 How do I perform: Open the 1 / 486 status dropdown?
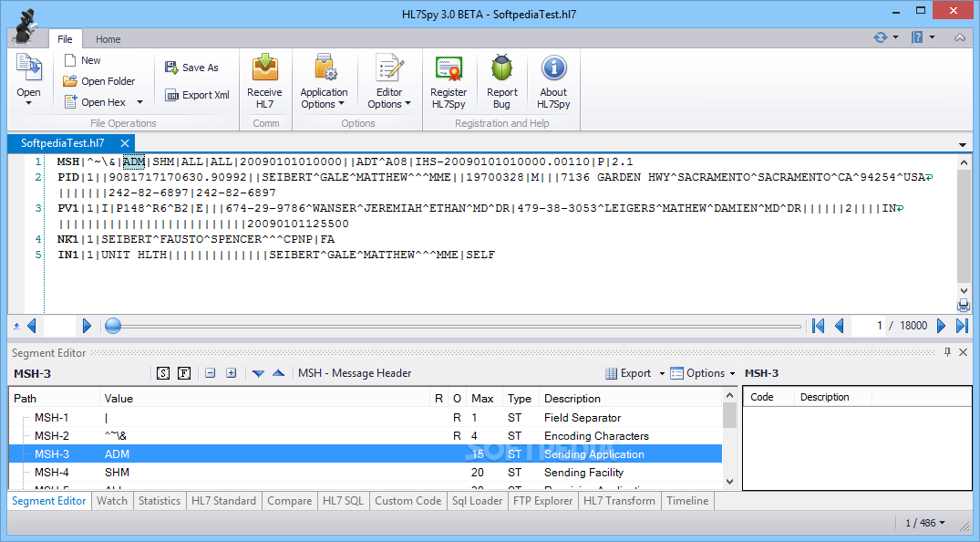pyautogui.click(x=925, y=523)
